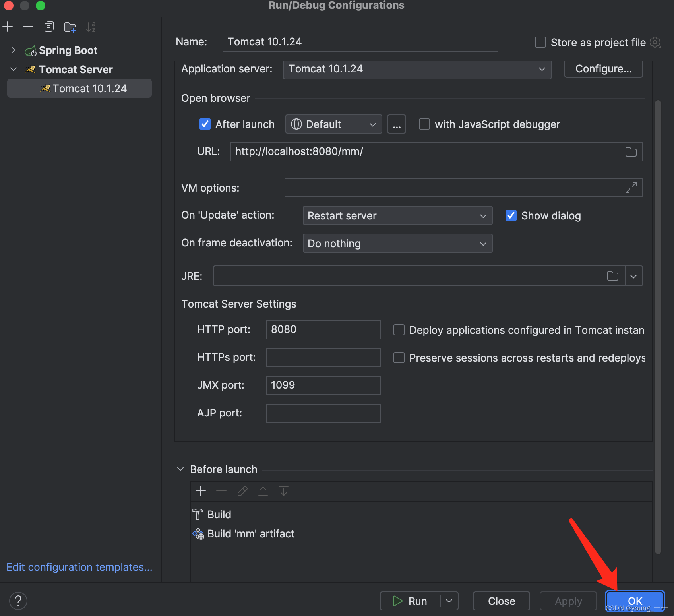The width and height of the screenshot is (674, 616).
Task: Click globe icon in Default browser dropdown
Action: click(296, 124)
